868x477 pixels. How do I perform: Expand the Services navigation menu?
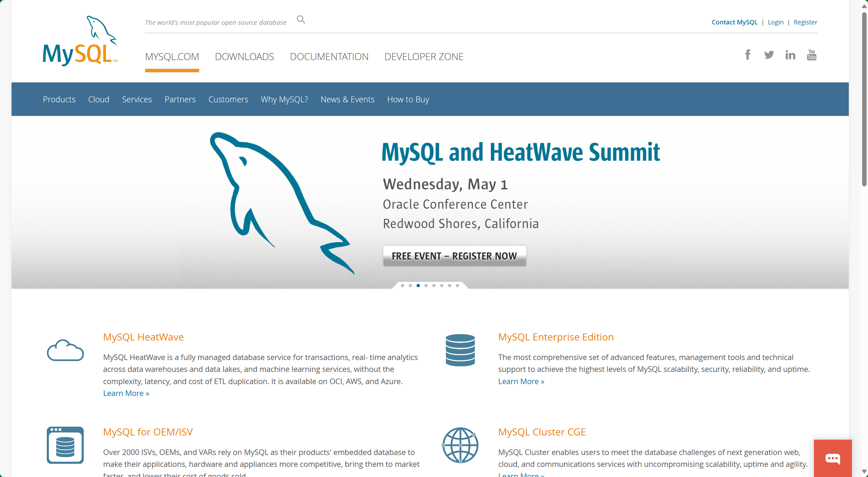click(137, 100)
